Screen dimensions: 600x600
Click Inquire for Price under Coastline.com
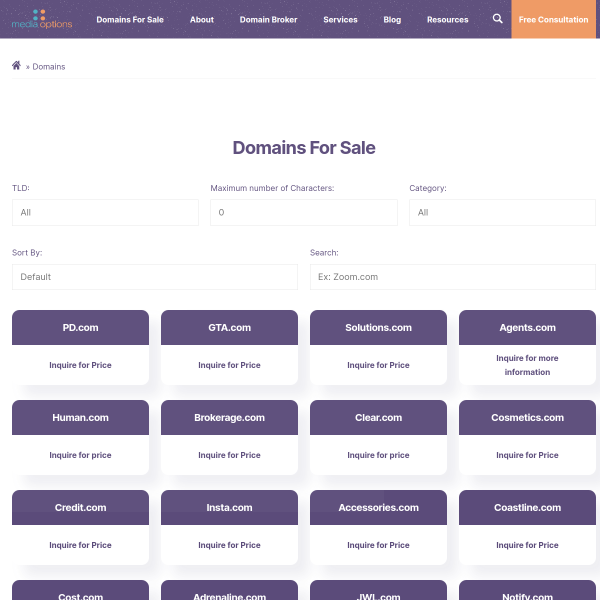pyautogui.click(x=527, y=545)
